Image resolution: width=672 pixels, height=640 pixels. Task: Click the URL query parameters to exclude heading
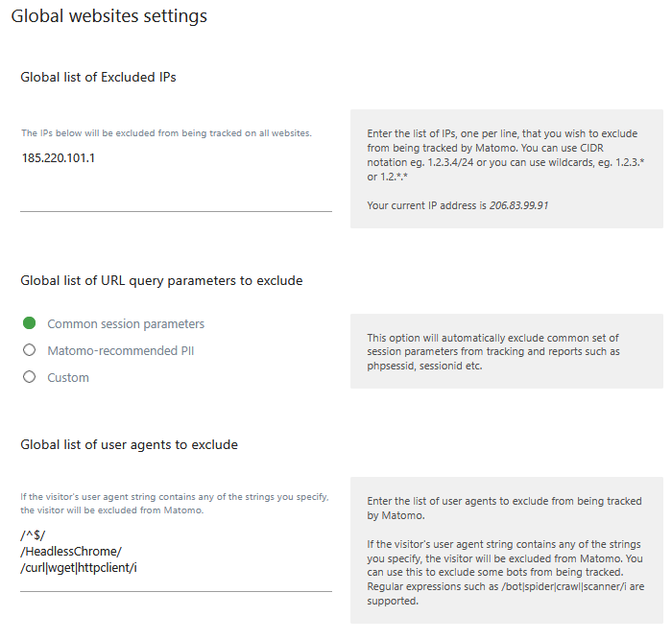tap(161, 280)
